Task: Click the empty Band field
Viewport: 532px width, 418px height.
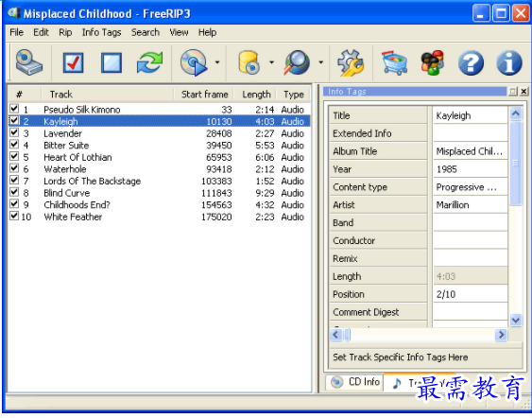Action: (x=471, y=223)
